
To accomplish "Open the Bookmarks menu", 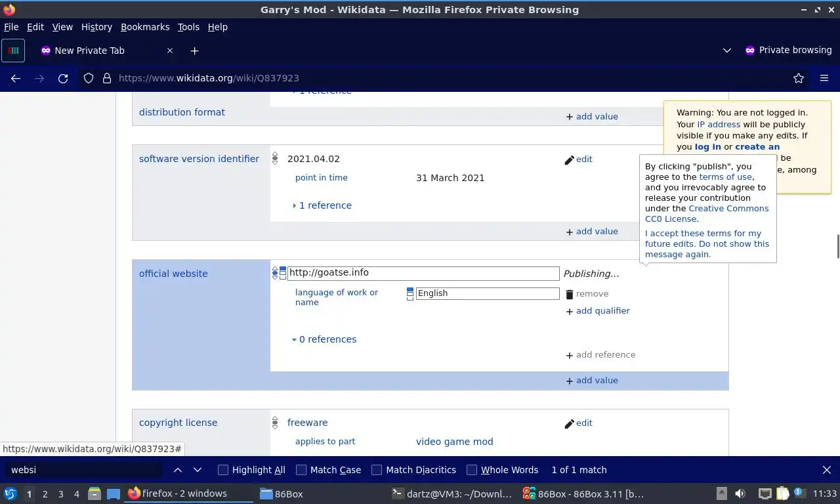I will click(x=145, y=27).
